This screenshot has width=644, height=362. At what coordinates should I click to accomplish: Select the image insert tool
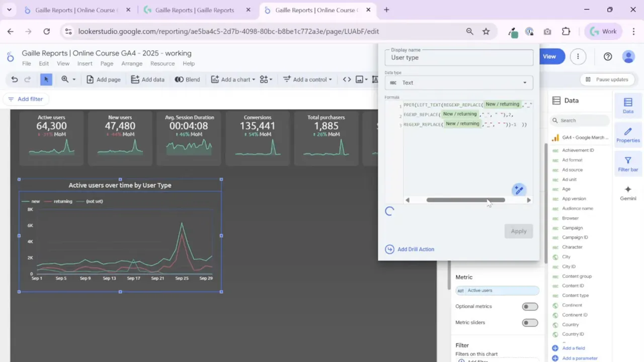click(359, 79)
